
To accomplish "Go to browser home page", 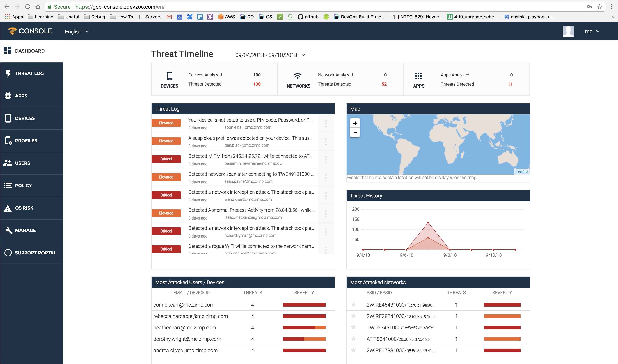I will (38, 7).
